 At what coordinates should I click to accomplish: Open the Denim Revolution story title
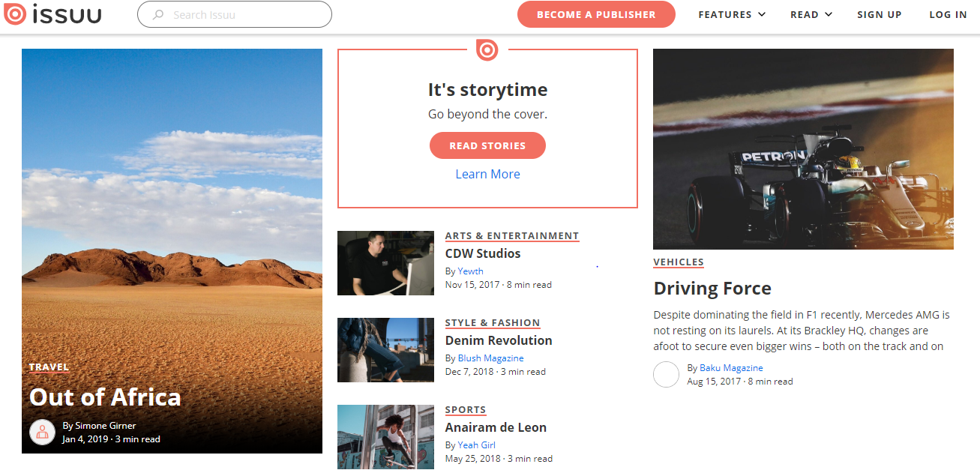tap(499, 340)
